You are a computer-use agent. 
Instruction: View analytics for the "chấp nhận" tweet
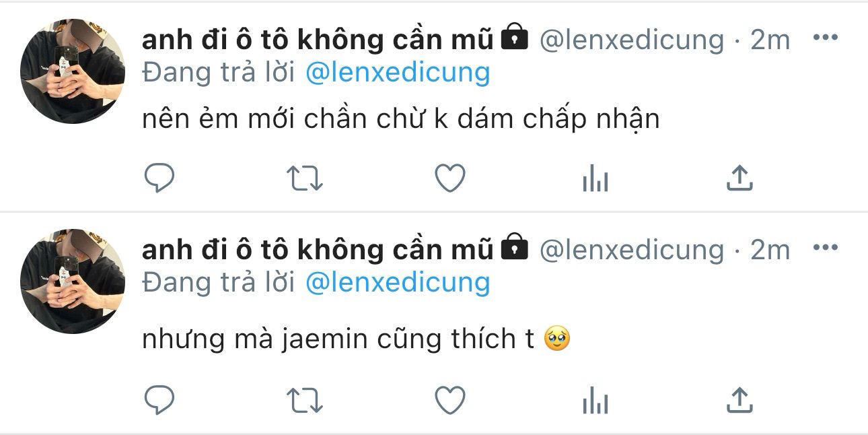coord(595,179)
